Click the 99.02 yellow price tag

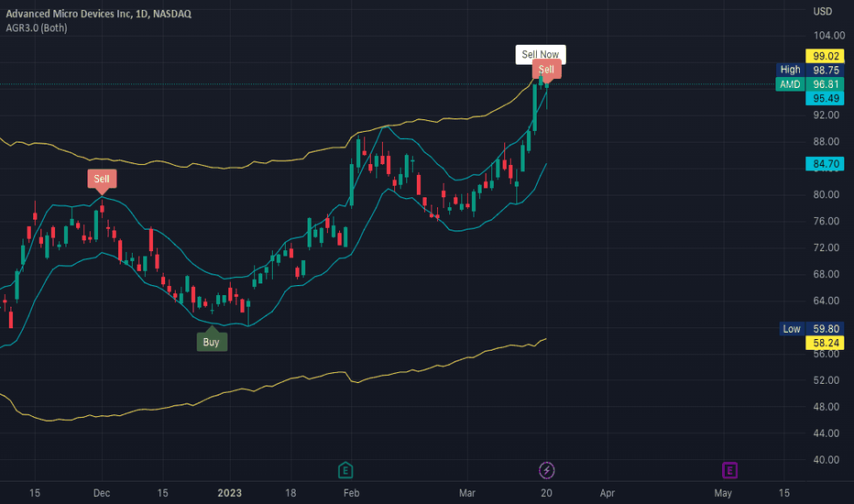pyautogui.click(x=825, y=56)
